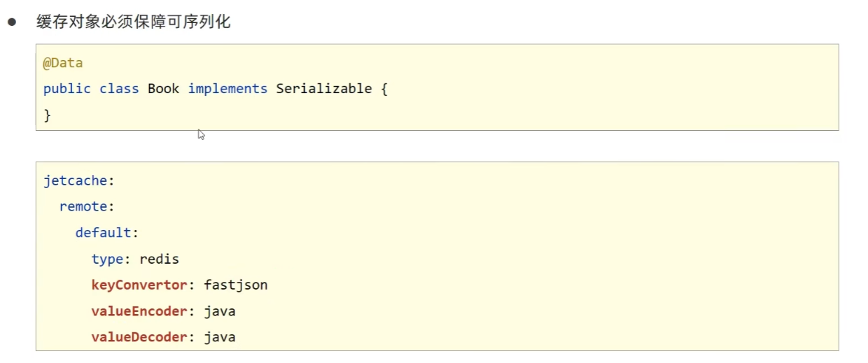Select the 'redis' type value
This screenshot has width=868, height=363.
[160, 259]
